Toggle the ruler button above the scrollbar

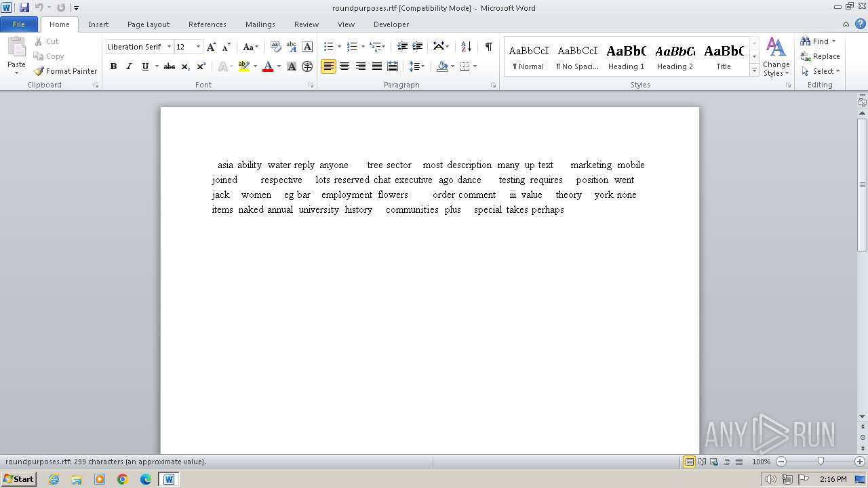[x=862, y=102]
